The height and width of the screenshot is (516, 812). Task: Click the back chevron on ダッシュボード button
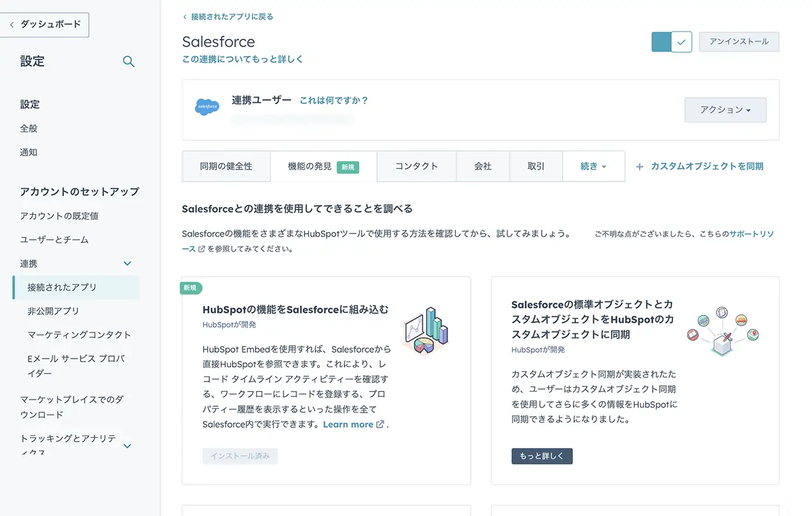click(x=12, y=25)
